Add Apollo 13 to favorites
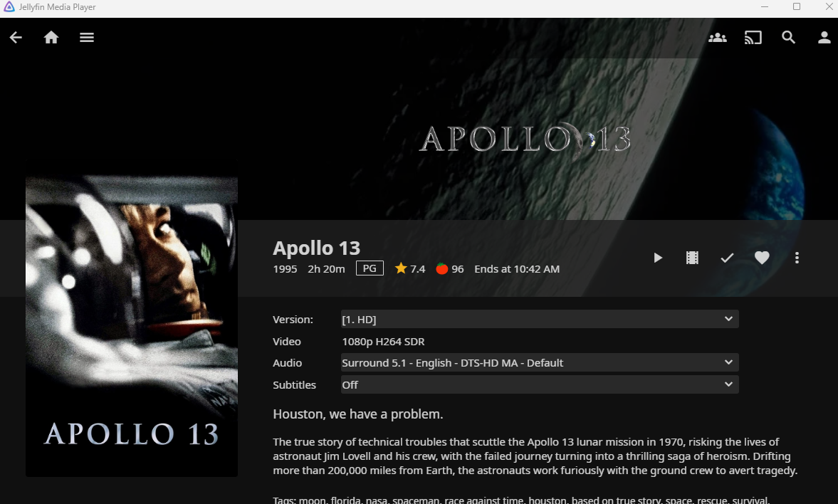Image resolution: width=838 pixels, height=504 pixels. click(762, 258)
